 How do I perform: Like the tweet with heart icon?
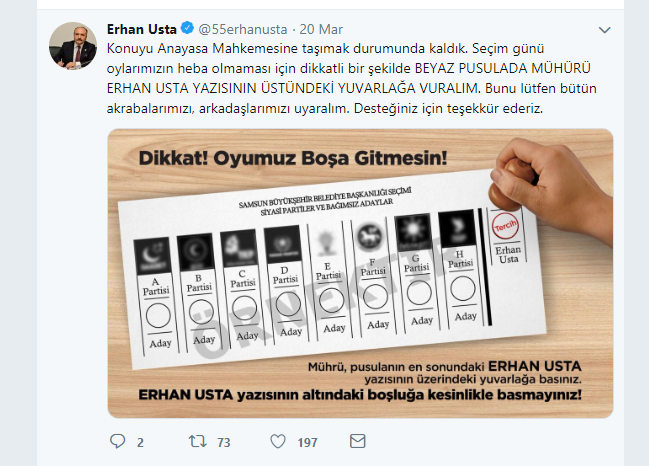[x=278, y=441]
